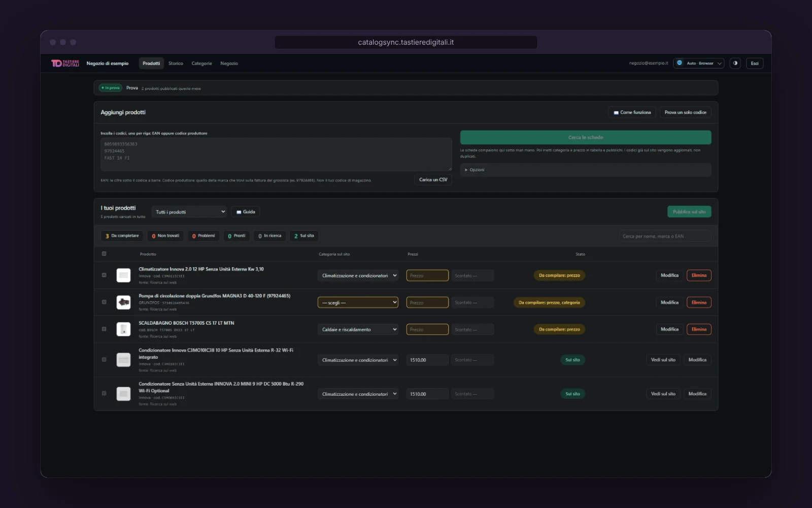This screenshot has height=508, width=812.
Task: Click the codes textarea for pasting EANs
Action: 276,154
